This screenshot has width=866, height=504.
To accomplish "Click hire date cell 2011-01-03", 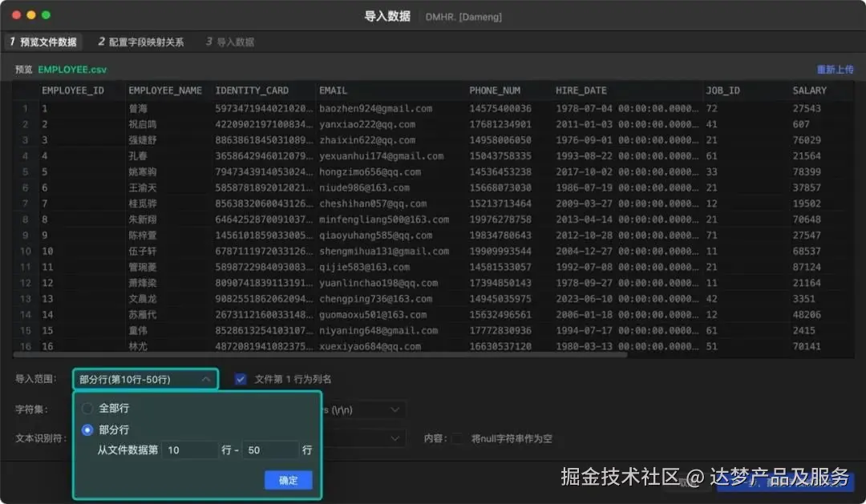I will pos(627,124).
